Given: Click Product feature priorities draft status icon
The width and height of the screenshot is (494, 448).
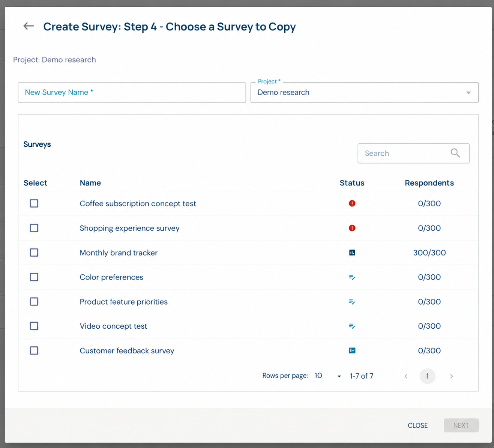Looking at the screenshot, I should 352,302.
